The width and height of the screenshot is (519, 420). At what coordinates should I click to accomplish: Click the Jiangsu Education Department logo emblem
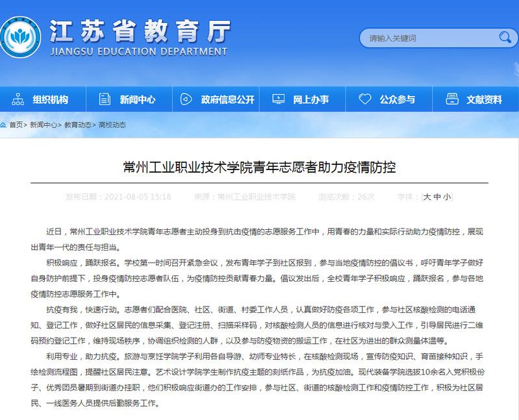coord(20,38)
